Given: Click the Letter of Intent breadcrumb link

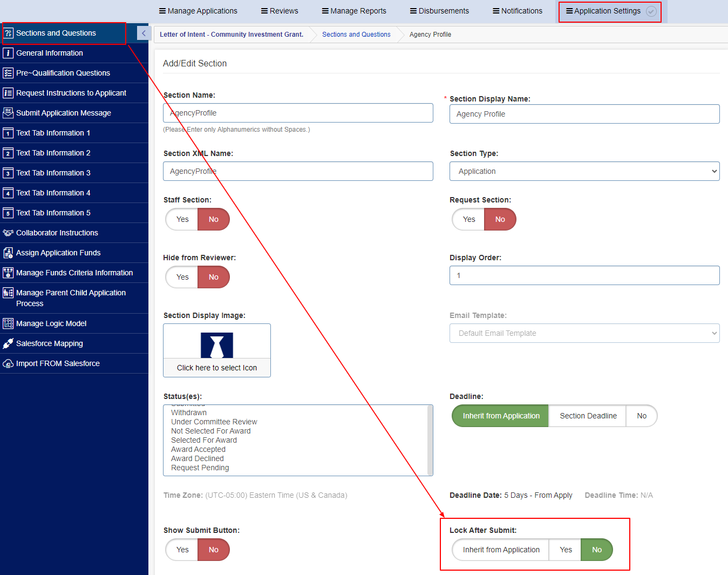Looking at the screenshot, I should 232,35.
